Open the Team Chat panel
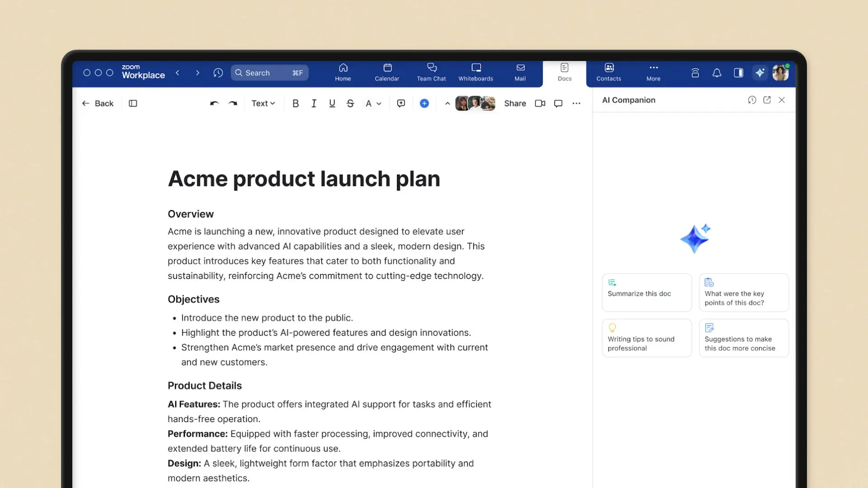Image resolution: width=868 pixels, height=488 pixels. pyautogui.click(x=431, y=72)
